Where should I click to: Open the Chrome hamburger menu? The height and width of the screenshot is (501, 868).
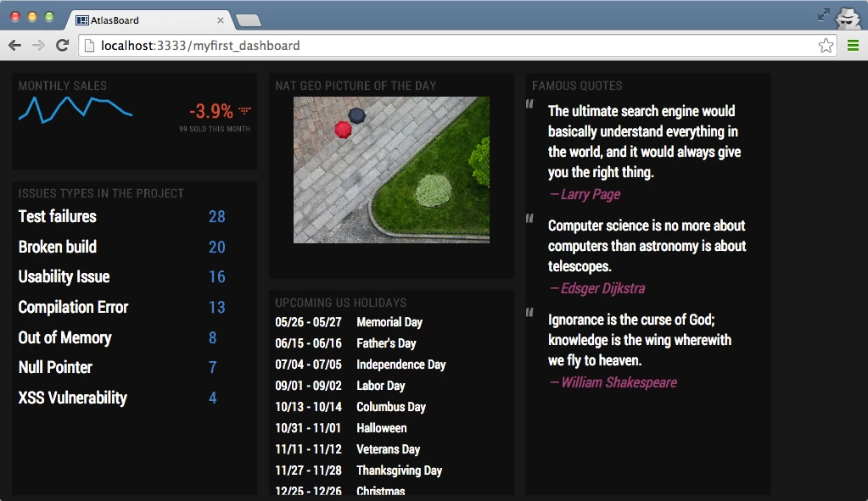tap(853, 45)
